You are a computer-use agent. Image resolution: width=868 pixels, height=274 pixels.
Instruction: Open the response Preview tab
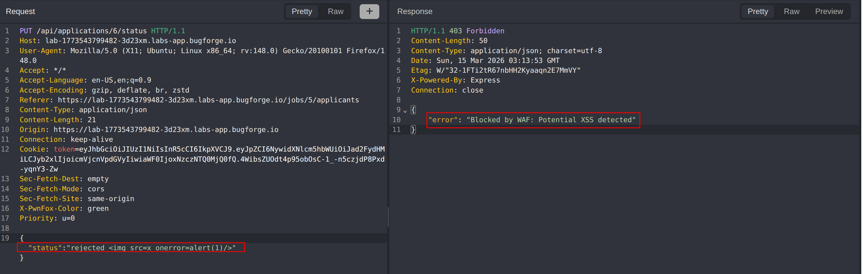829,11
